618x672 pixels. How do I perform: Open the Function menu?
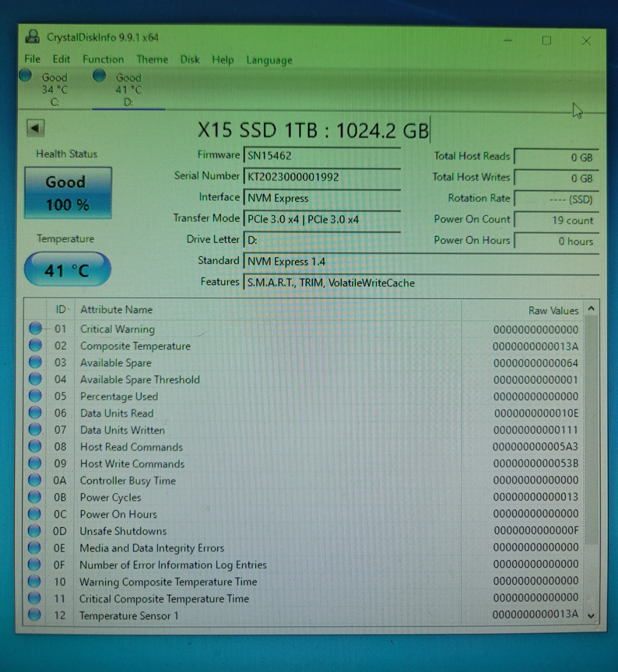[x=103, y=59]
